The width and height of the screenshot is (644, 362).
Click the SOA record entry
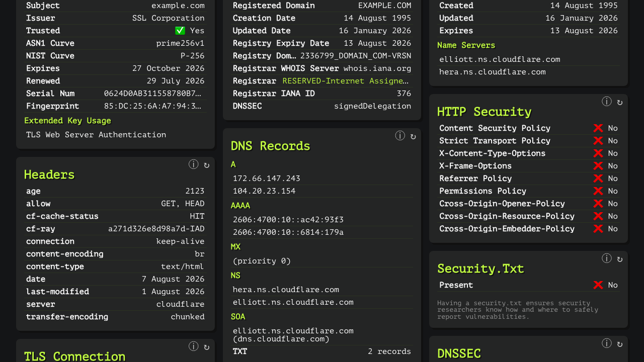tap(293, 335)
